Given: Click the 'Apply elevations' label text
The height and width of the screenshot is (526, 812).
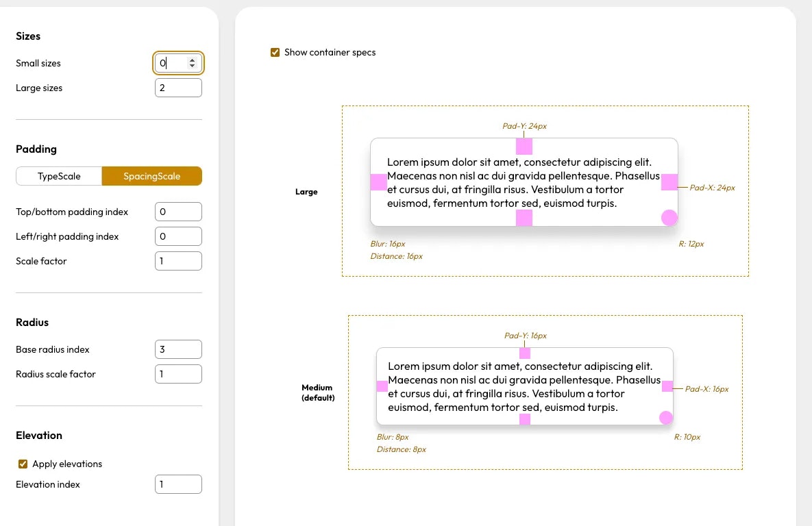Looking at the screenshot, I should click(67, 464).
